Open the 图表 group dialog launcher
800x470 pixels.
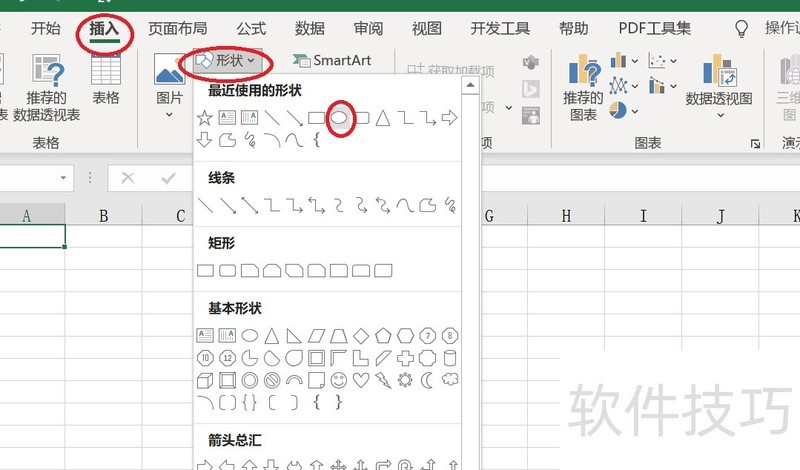coord(755,144)
